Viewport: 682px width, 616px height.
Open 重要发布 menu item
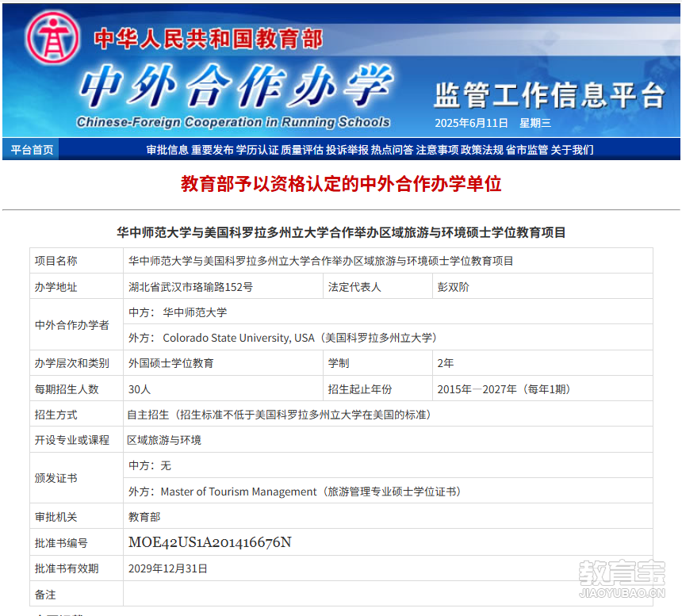pos(213,150)
